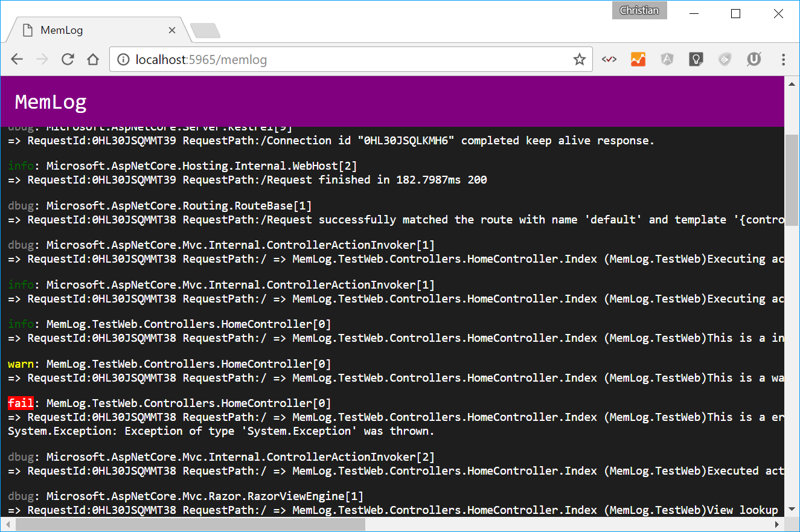Open the Angular shield extension

click(667, 59)
